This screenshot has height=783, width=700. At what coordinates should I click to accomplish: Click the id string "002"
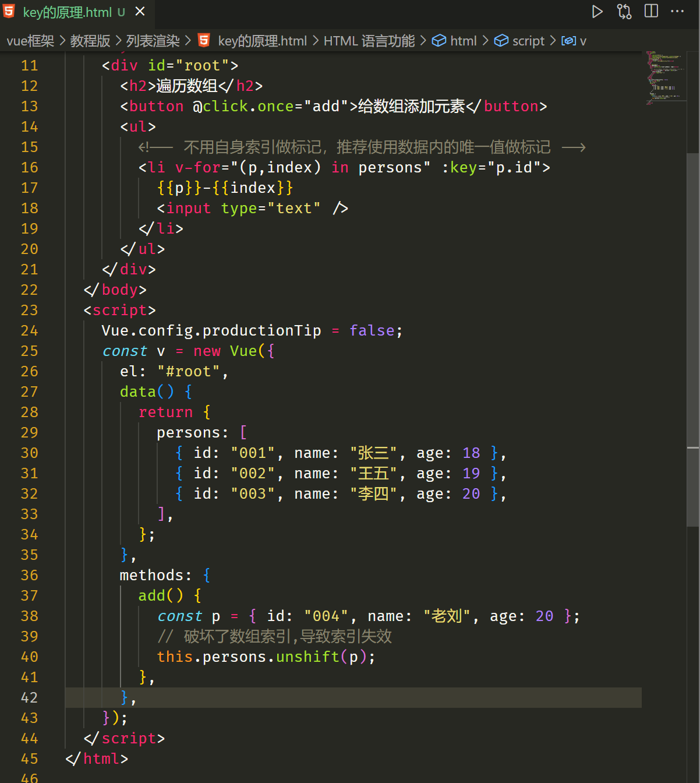click(252, 473)
